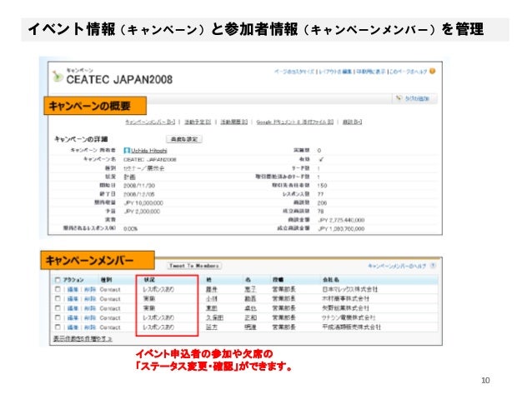Screen dimensions: 532x399
Task: Check the box for the 小川 row
Action: 58,299
